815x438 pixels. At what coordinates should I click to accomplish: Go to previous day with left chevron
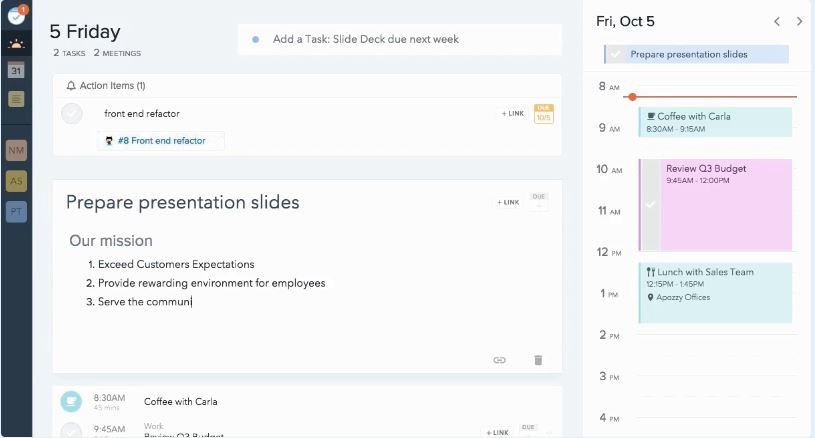pyautogui.click(x=777, y=21)
